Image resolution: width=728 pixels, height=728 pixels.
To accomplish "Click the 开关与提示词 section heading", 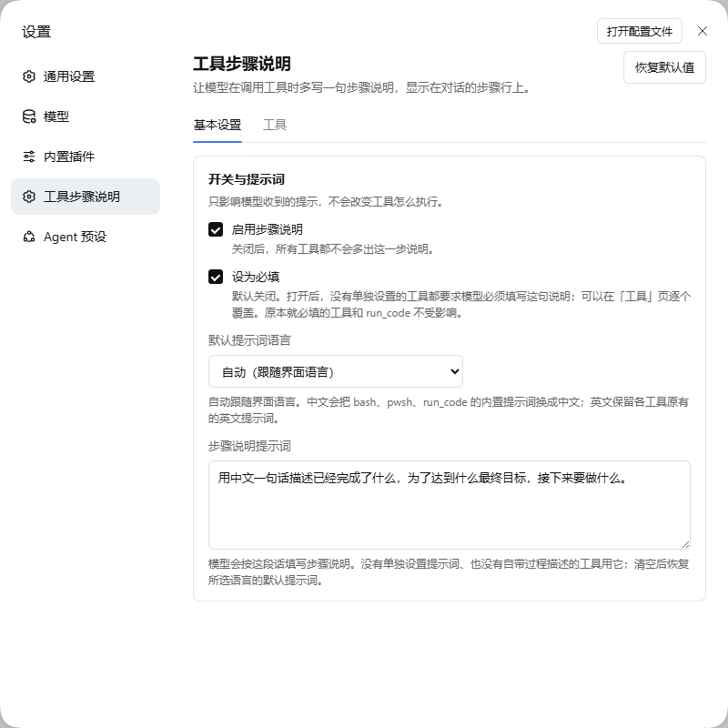I will pyautogui.click(x=246, y=179).
